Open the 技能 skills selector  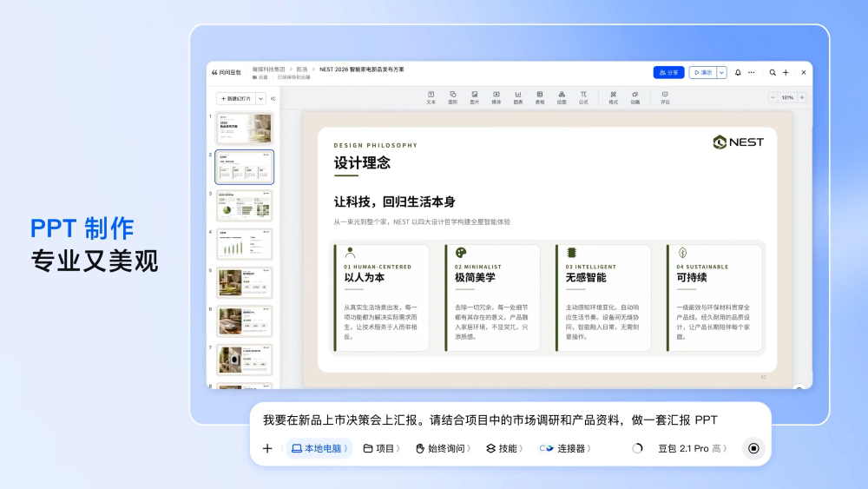pos(504,448)
